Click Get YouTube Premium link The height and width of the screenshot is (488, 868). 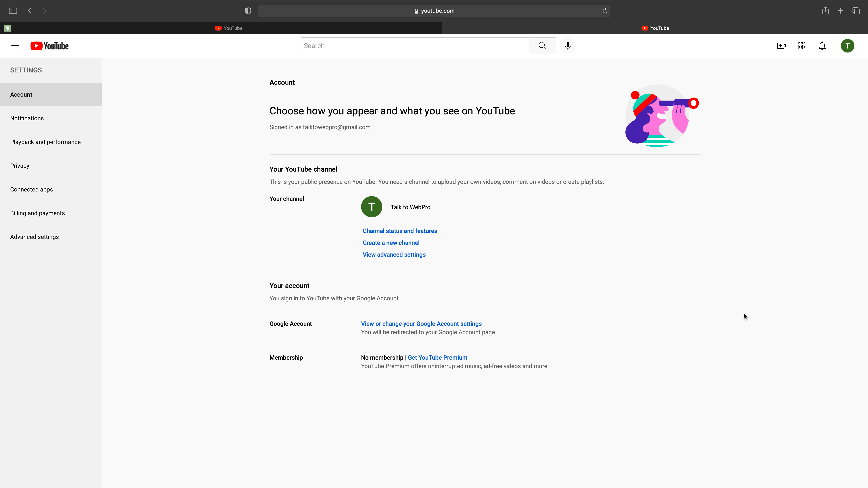tap(437, 358)
